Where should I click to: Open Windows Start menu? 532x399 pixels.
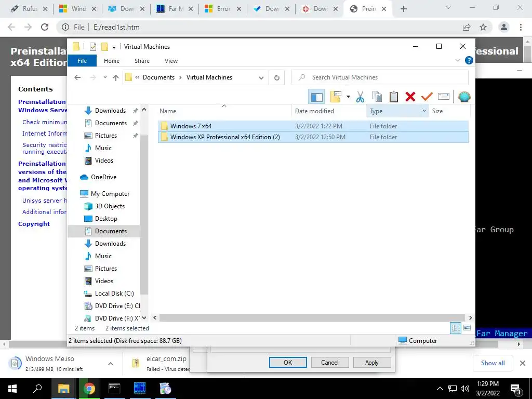(12, 389)
